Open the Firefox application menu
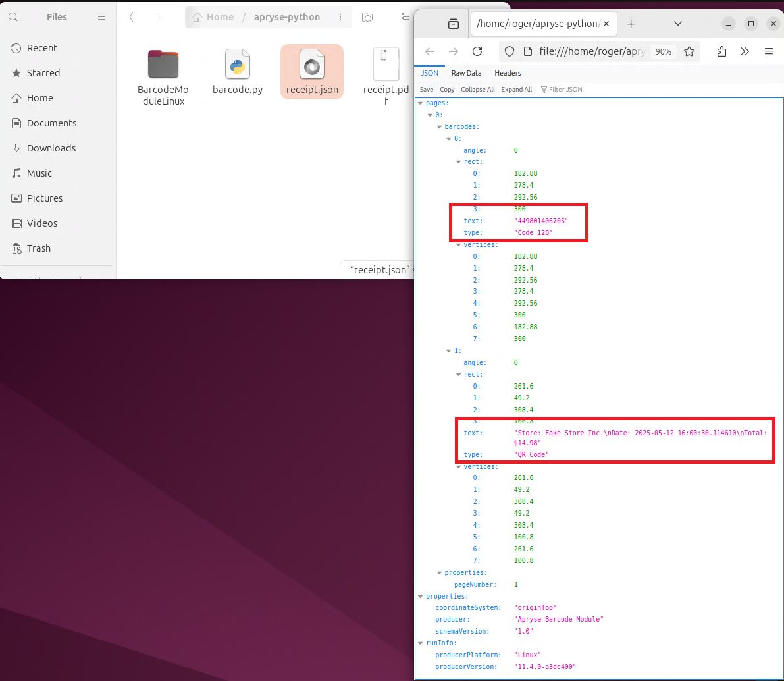The height and width of the screenshot is (681, 784). point(768,51)
